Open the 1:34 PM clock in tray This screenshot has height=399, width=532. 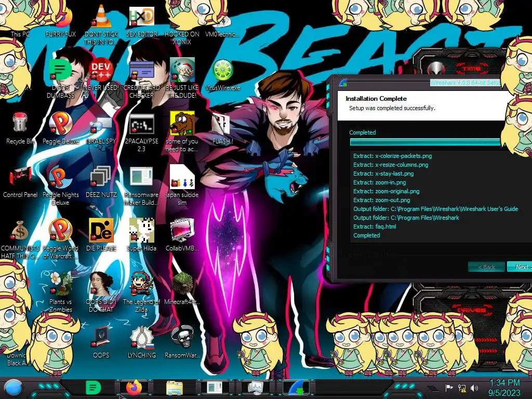tap(504, 383)
